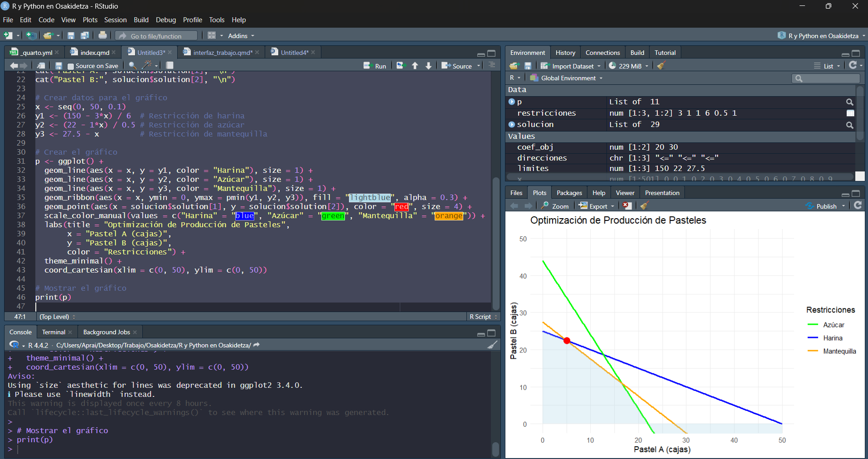Click the broom to clear the current plot
This screenshot has width=868, height=459.
(x=644, y=206)
